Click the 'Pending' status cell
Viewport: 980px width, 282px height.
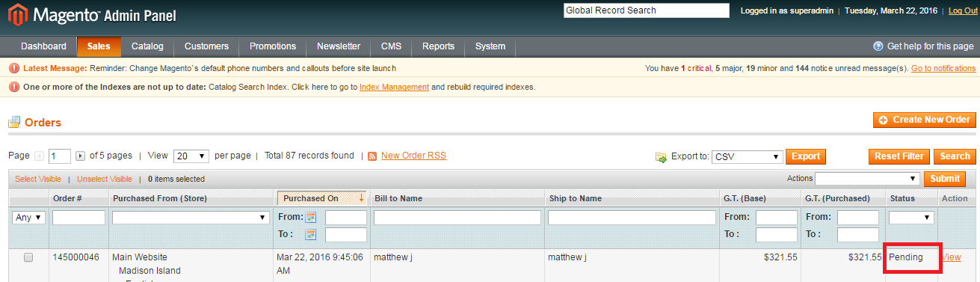[x=906, y=257]
